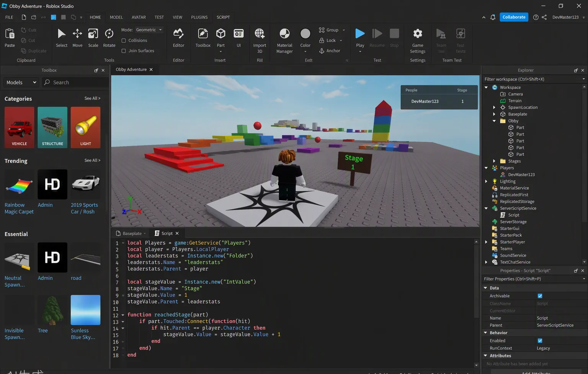Insert a new Part

click(x=221, y=34)
